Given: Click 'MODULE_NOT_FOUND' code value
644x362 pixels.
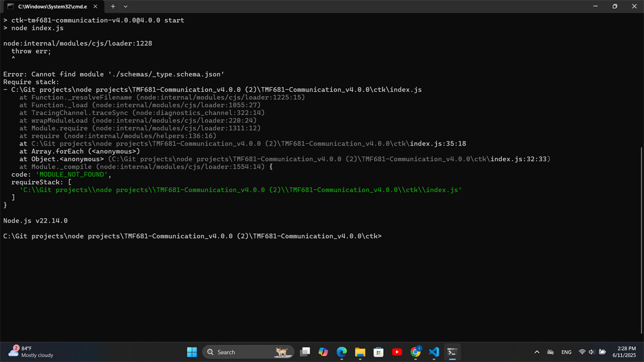Looking at the screenshot, I should (x=72, y=174).
